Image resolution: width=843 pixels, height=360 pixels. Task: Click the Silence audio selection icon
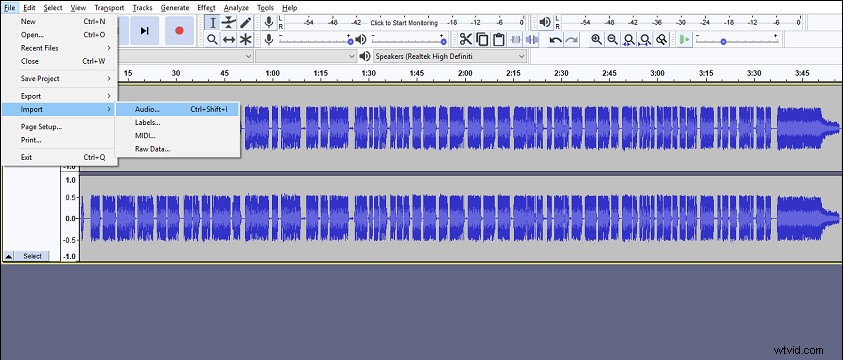point(532,39)
